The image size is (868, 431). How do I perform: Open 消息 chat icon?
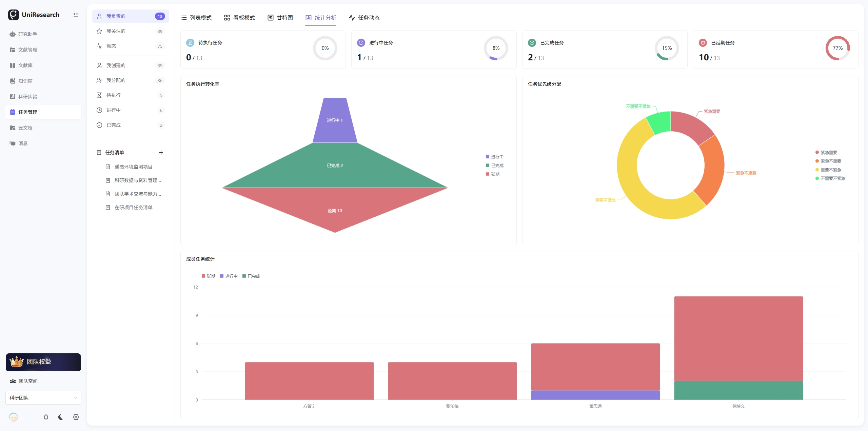click(x=13, y=143)
